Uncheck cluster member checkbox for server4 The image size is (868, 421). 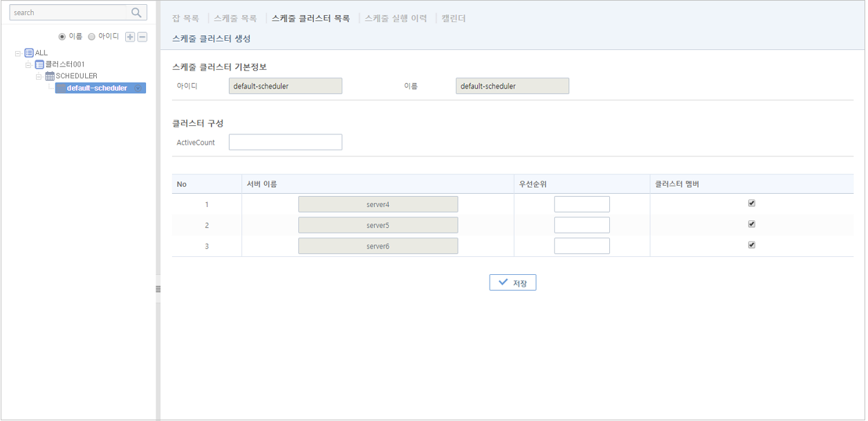(752, 204)
